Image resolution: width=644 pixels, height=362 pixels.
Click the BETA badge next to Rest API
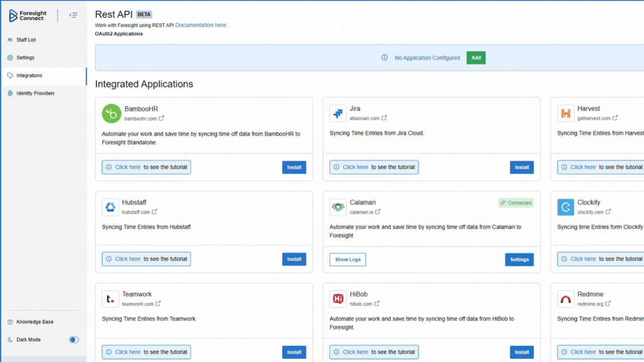tap(144, 15)
